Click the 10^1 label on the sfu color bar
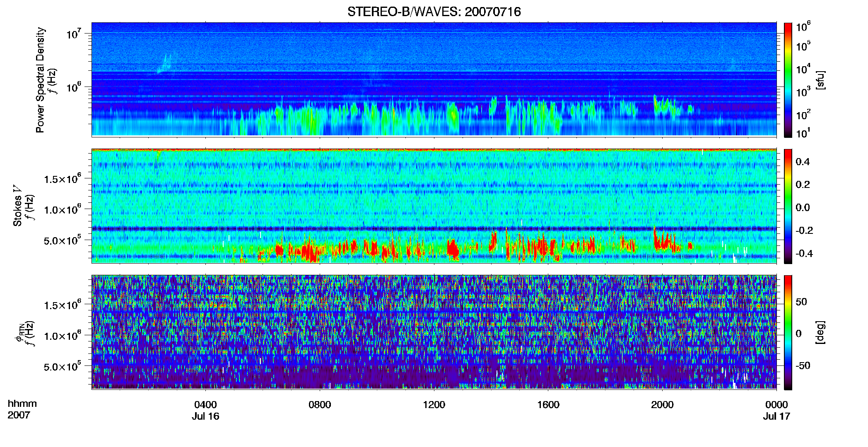This screenshot has height=447, width=868. (803, 133)
